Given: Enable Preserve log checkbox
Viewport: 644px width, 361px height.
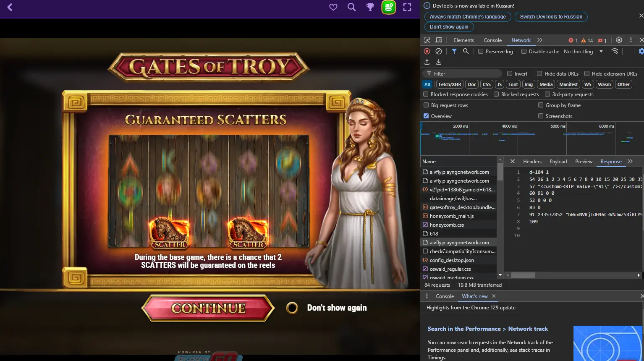Looking at the screenshot, I should click(481, 51).
